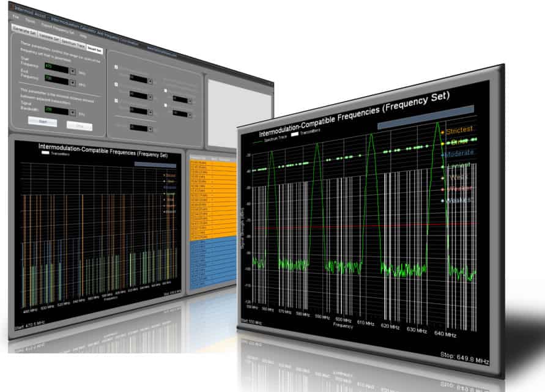The width and height of the screenshot is (545, 392).
Task: Click the orange section of the frequency table
Action: click(213, 200)
